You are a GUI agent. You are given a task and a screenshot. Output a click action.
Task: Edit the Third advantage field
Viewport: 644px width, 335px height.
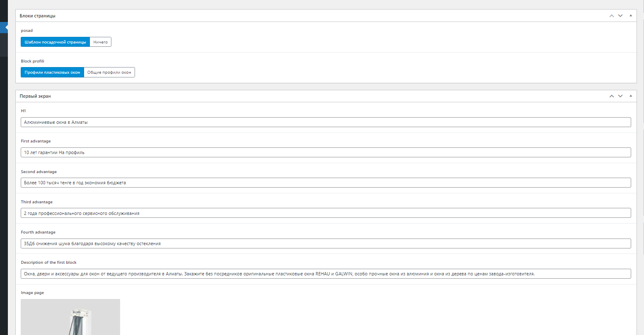[326, 213]
